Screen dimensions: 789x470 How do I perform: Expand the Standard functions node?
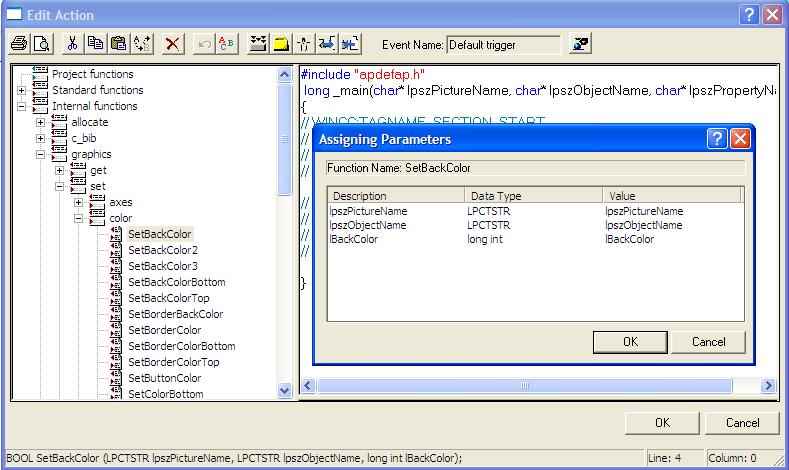[22, 91]
